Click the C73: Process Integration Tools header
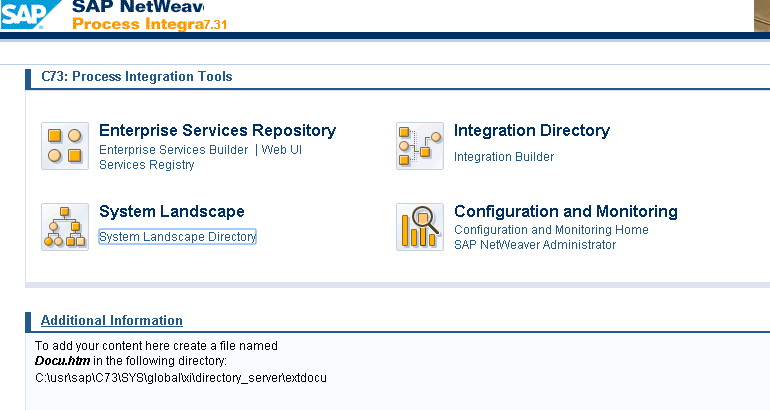 click(x=136, y=77)
